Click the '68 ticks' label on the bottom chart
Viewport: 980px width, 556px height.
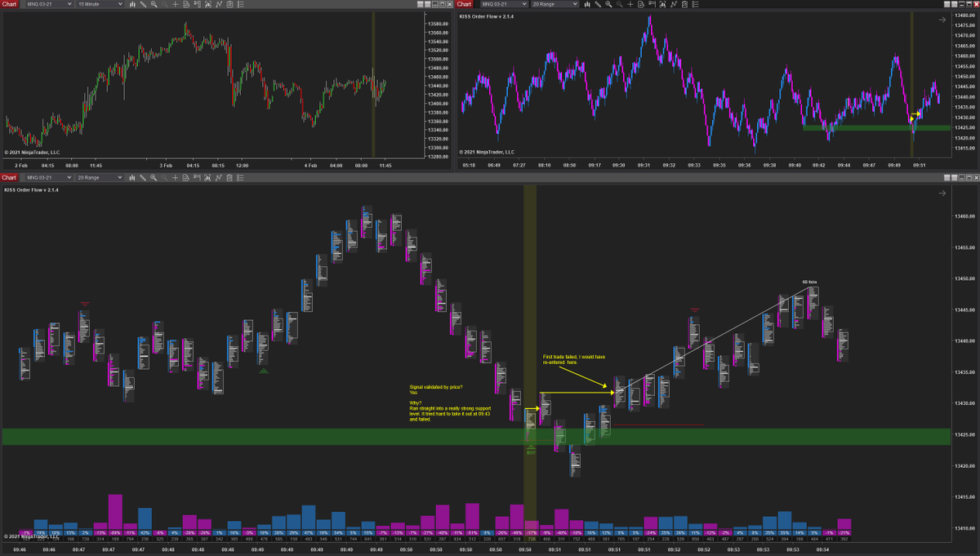809,282
